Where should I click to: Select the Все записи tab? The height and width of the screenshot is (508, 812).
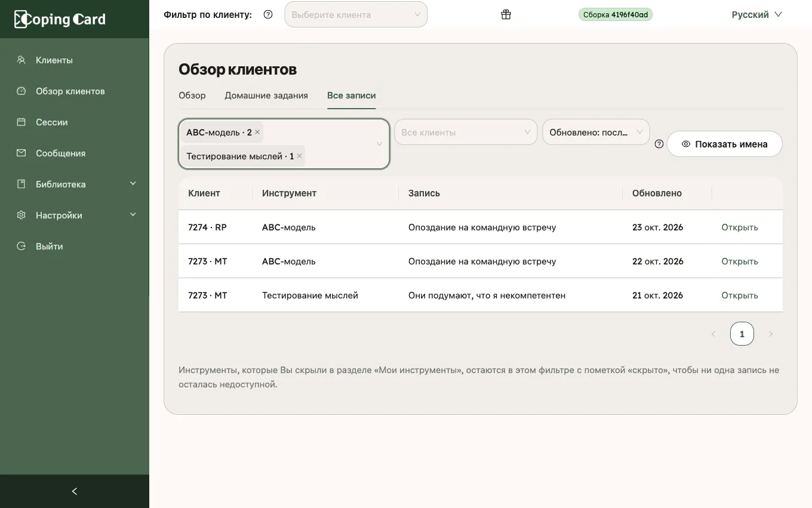(x=352, y=96)
